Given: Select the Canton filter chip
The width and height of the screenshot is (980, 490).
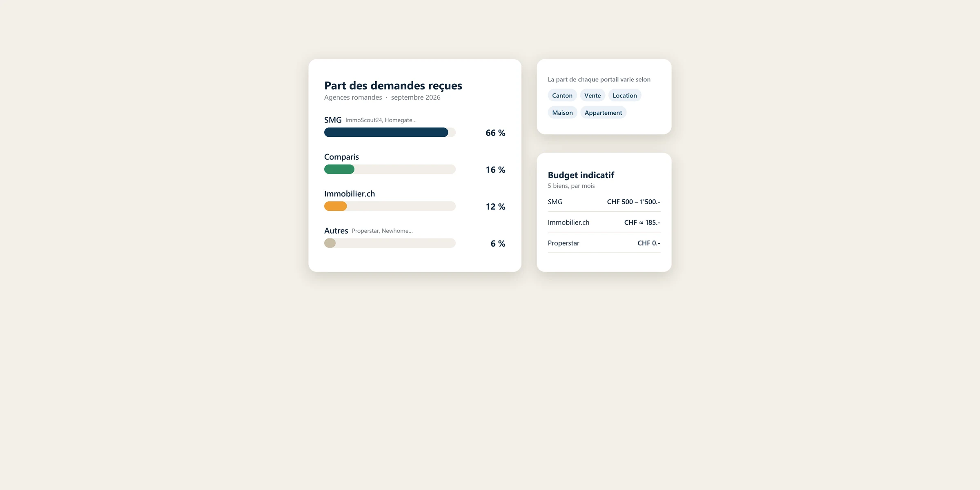Looking at the screenshot, I should (x=562, y=96).
